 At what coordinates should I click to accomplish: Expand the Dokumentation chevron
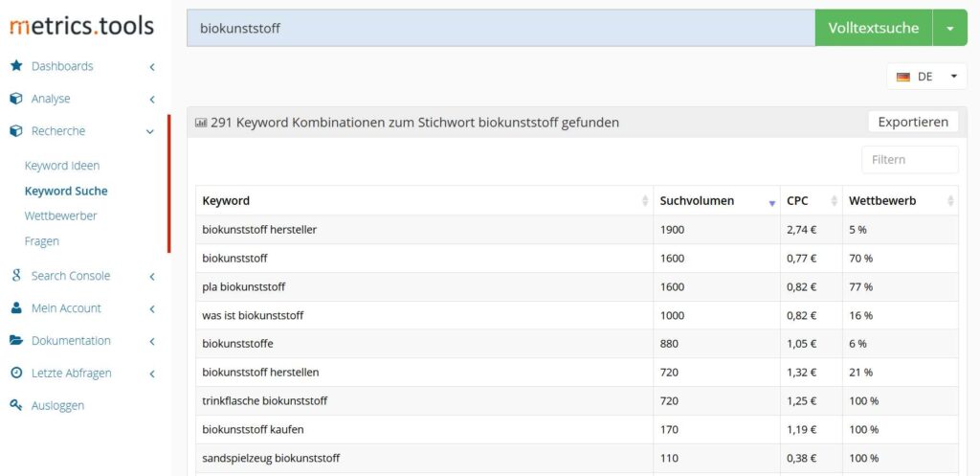click(152, 341)
